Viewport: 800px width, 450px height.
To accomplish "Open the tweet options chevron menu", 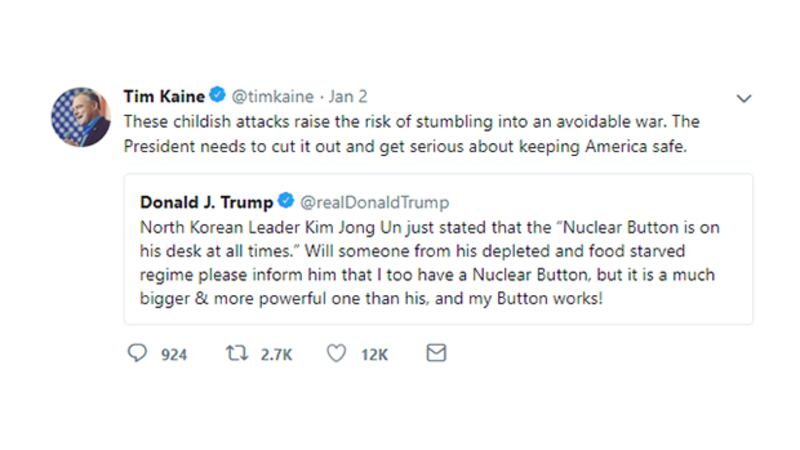I will pyautogui.click(x=743, y=99).
